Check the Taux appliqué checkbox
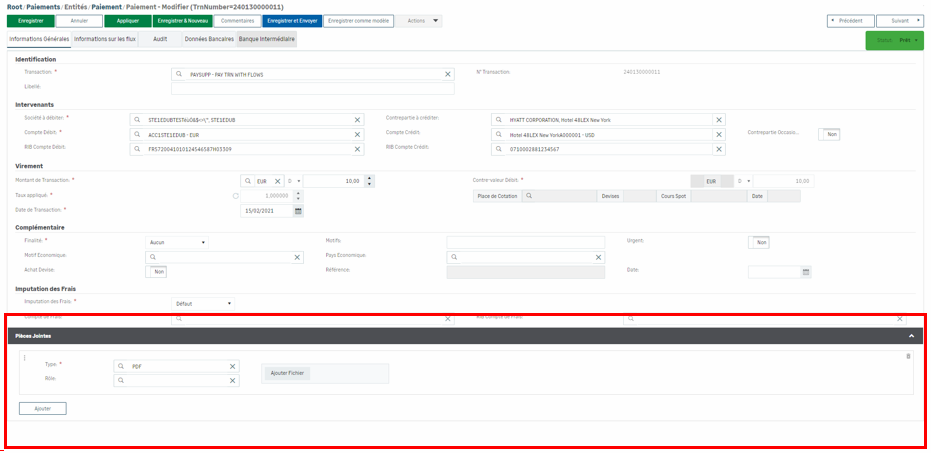The image size is (931, 453). pyautogui.click(x=235, y=196)
